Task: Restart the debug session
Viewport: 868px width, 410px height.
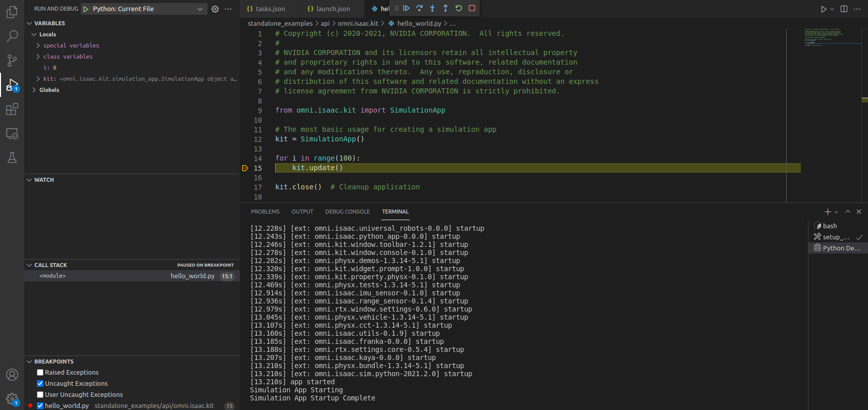Action: (x=458, y=8)
